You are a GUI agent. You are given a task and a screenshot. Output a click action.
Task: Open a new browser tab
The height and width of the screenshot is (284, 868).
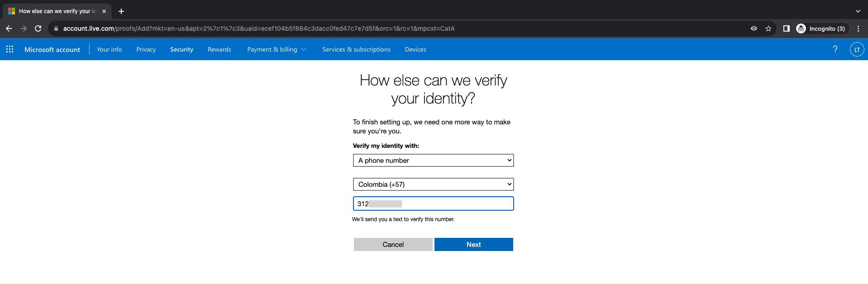[x=121, y=11]
